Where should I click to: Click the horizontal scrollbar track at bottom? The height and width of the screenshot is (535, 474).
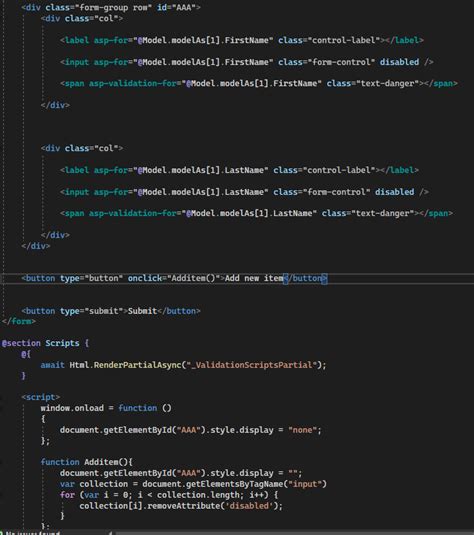coord(293,533)
